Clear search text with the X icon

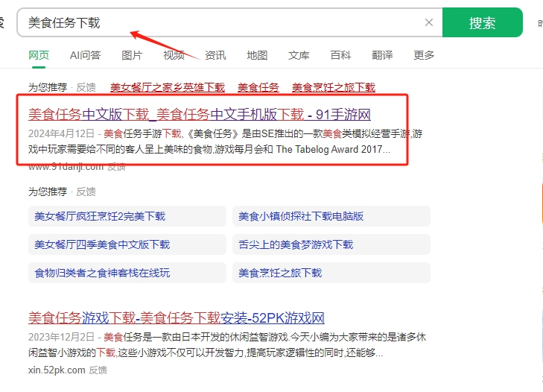(x=429, y=22)
